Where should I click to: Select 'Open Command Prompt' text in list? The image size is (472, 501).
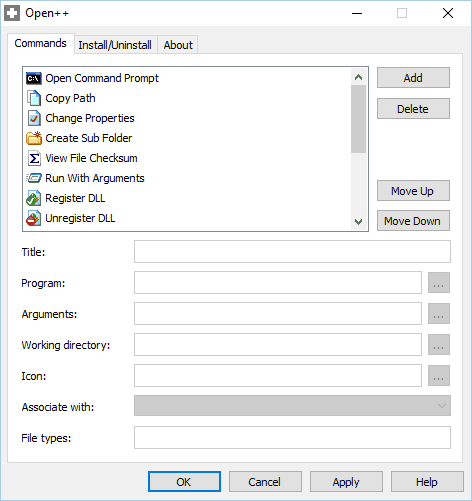pyautogui.click(x=102, y=78)
